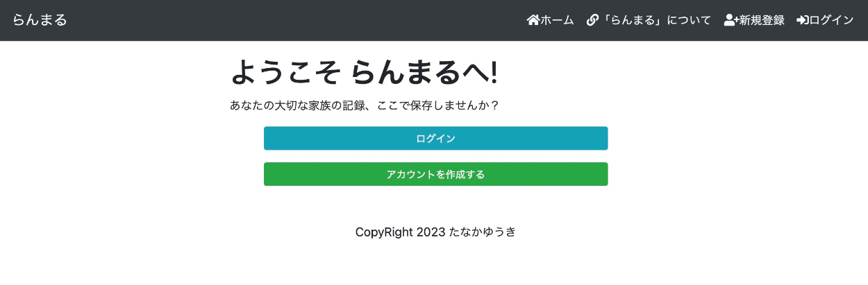Screen dimensions: 868x285
Task: Click the house icon in the navbar
Action: (533, 20)
